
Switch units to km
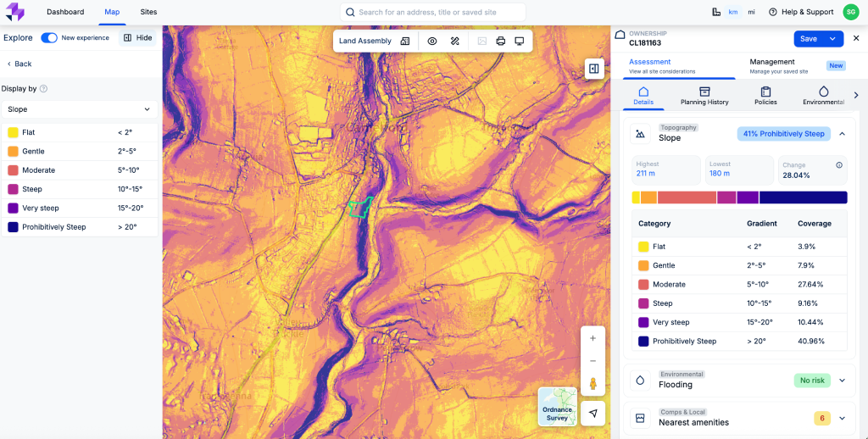coord(733,12)
